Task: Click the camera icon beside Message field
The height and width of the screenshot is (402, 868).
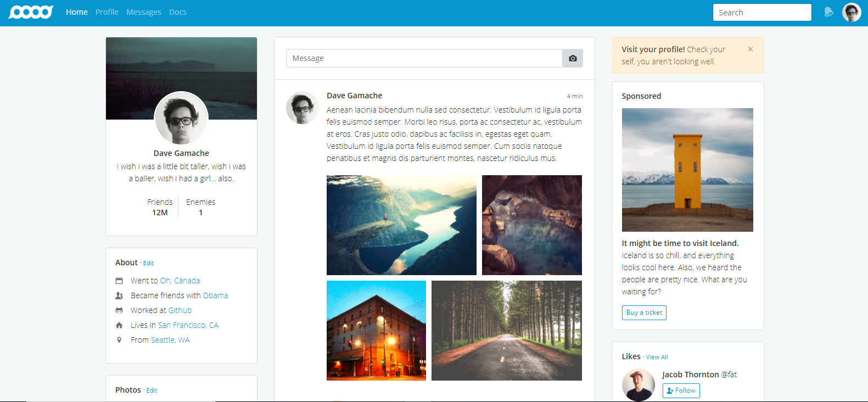Action: (573, 58)
